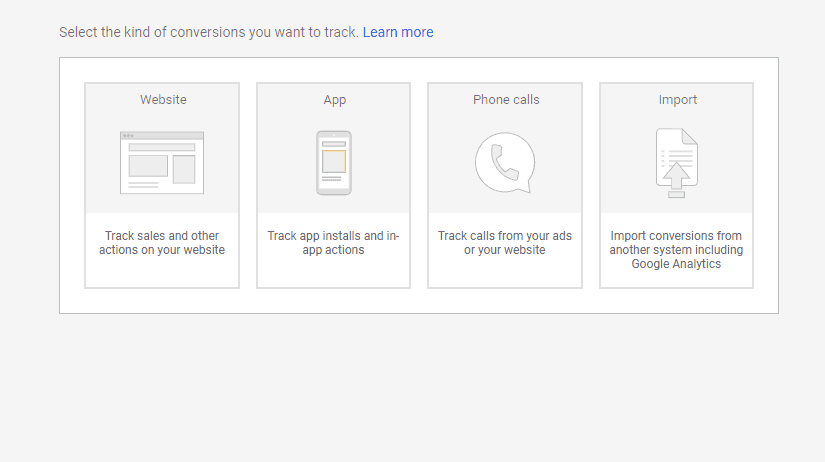825x462 pixels.
Task: Click the upward arrow in the Import icon
Action: coord(677,175)
